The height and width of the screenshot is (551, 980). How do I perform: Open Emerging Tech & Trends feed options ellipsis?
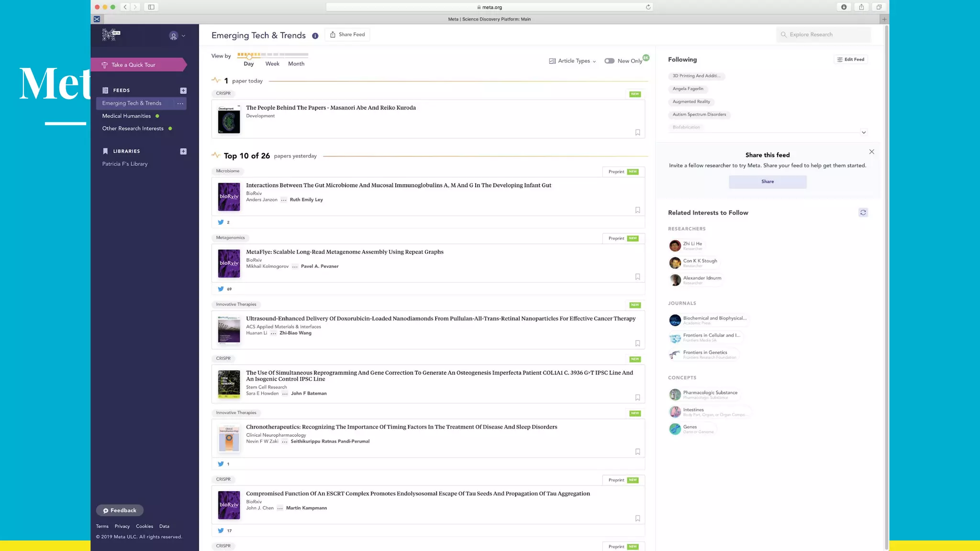coord(180,103)
